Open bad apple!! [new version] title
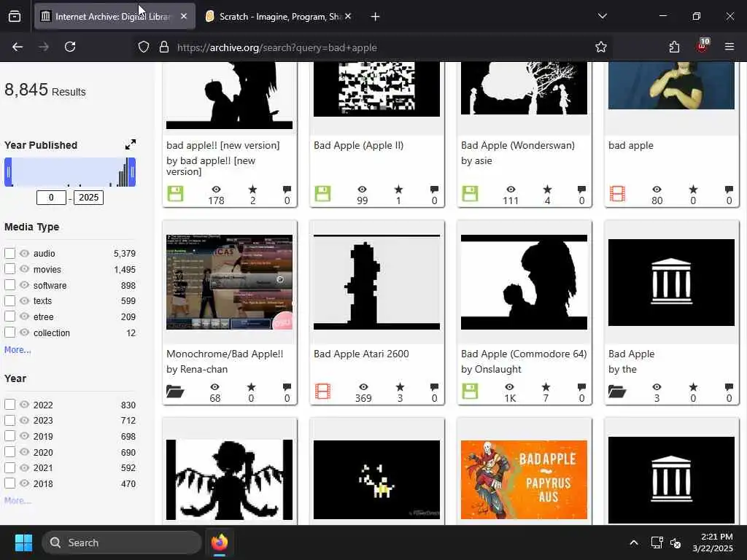The height and width of the screenshot is (560, 747). pyautogui.click(x=223, y=145)
